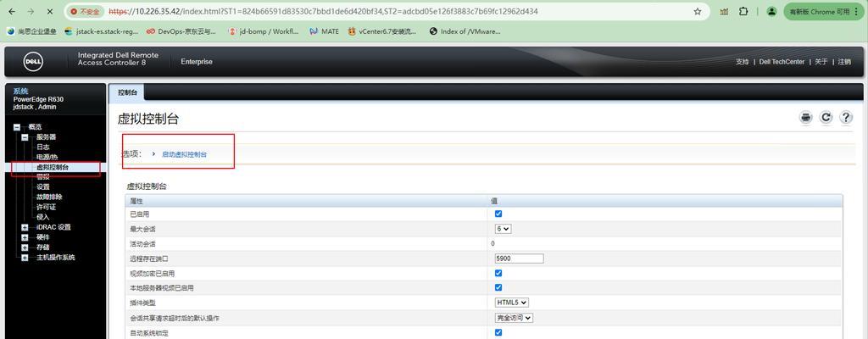The height and width of the screenshot is (339, 868).
Task: Click the browser back arrow
Action: click(12, 11)
